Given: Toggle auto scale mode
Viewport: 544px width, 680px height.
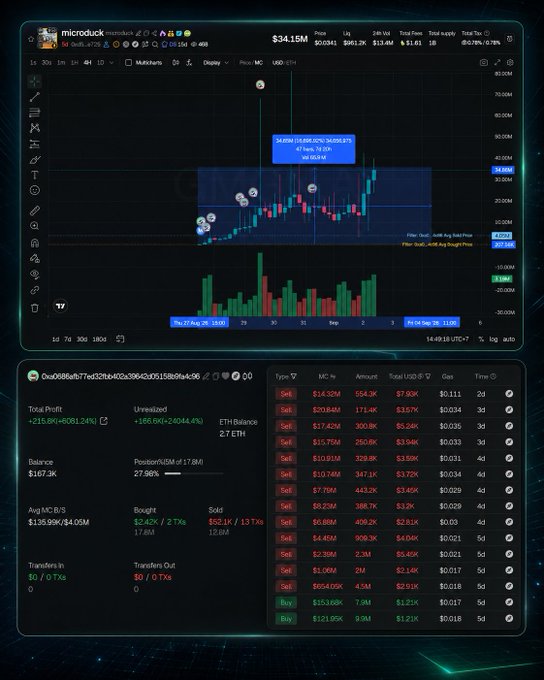Looking at the screenshot, I should 509,339.
